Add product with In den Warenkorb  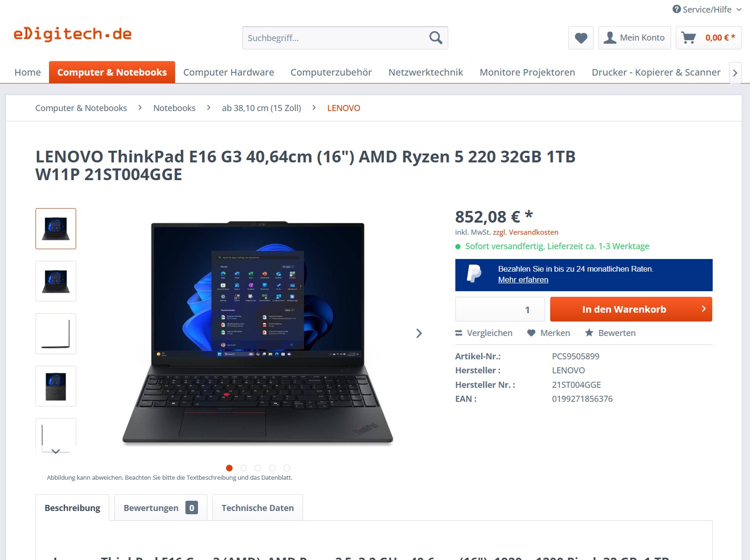[631, 309]
